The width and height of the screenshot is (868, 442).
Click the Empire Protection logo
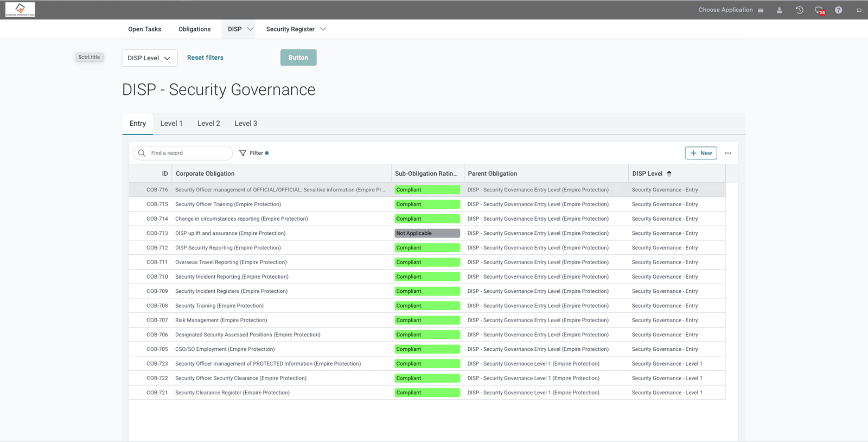(20, 9)
